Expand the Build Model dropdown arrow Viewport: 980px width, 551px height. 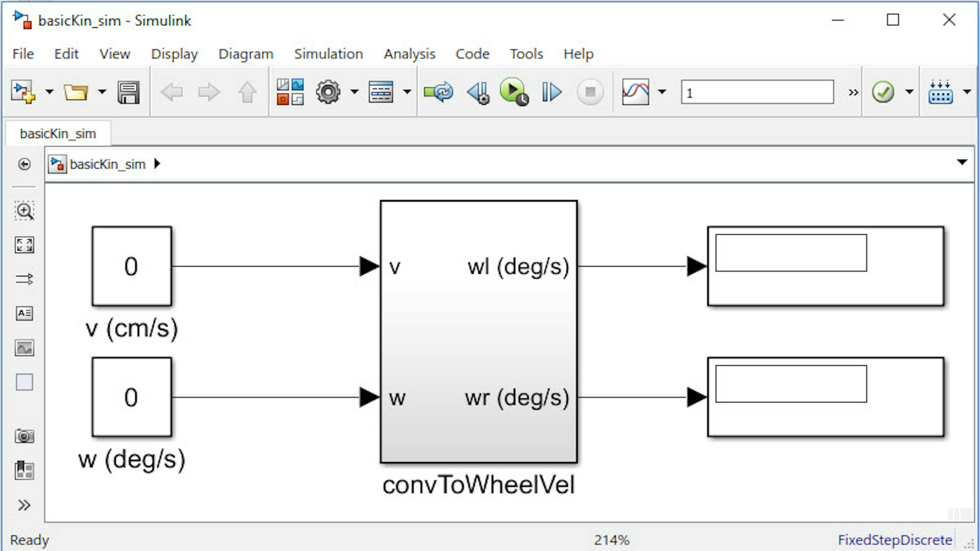967,92
